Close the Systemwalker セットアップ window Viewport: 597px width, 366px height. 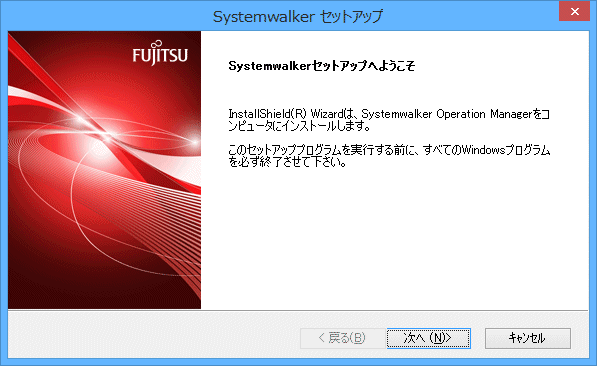[575, 11]
